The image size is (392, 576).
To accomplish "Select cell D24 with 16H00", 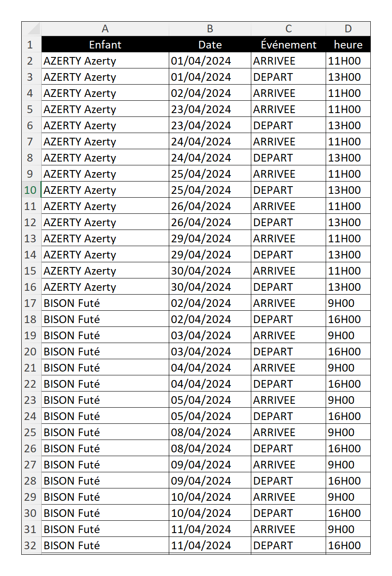I will [348, 416].
